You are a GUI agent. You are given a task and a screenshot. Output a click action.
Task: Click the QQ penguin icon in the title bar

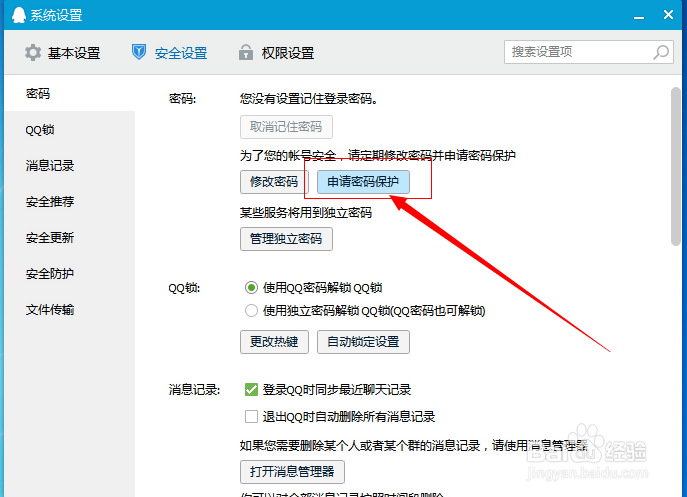(18, 15)
